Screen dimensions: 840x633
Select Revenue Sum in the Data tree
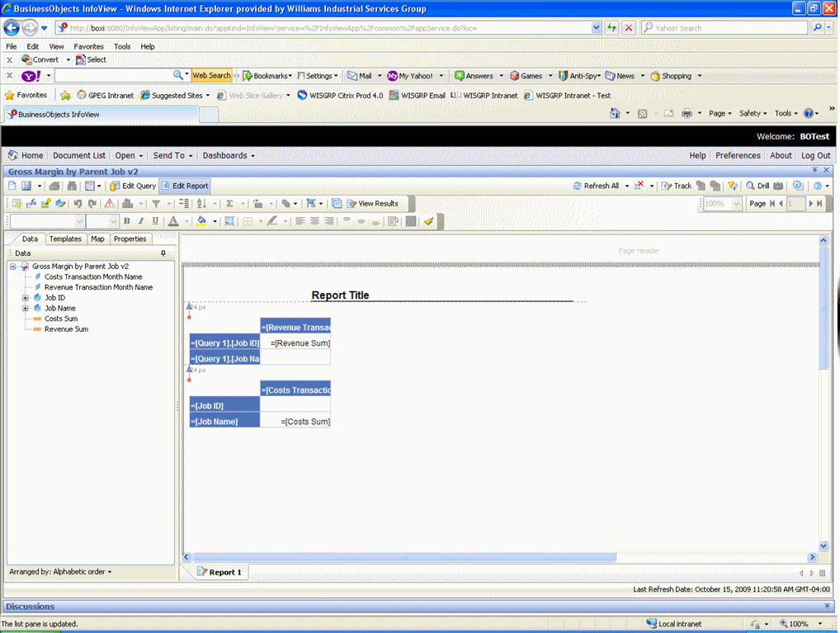click(66, 329)
